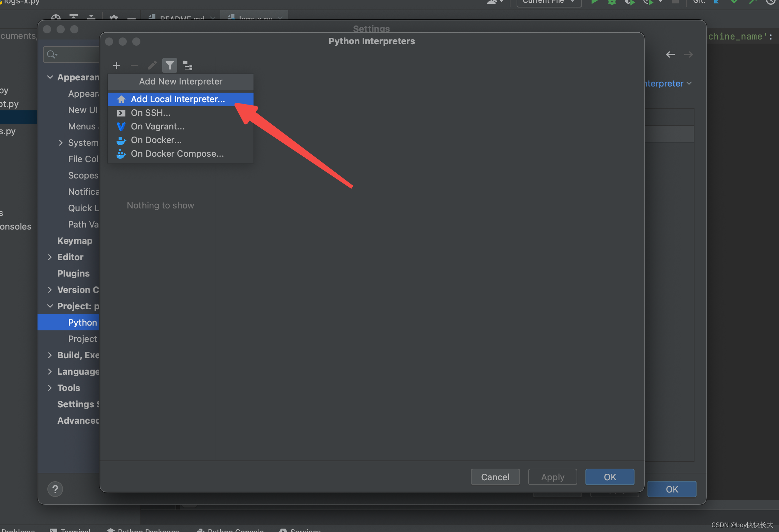Choose the On Docker Compose... option

[x=181, y=154]
